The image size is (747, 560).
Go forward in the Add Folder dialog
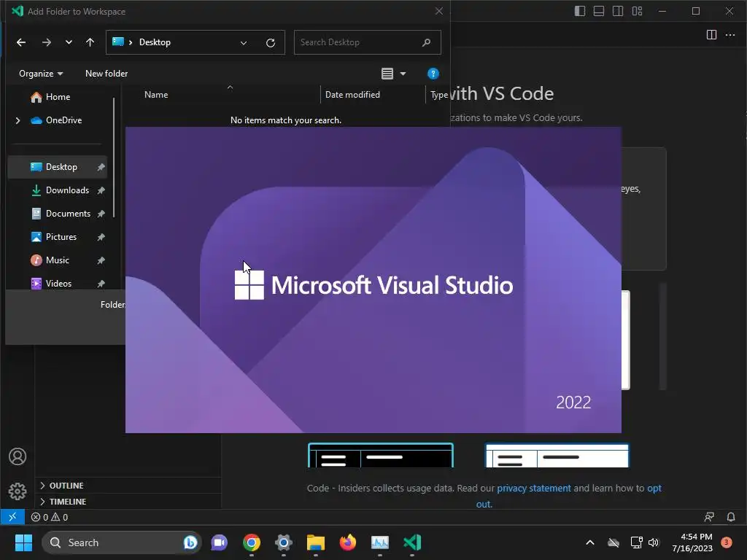click(46, 42)
